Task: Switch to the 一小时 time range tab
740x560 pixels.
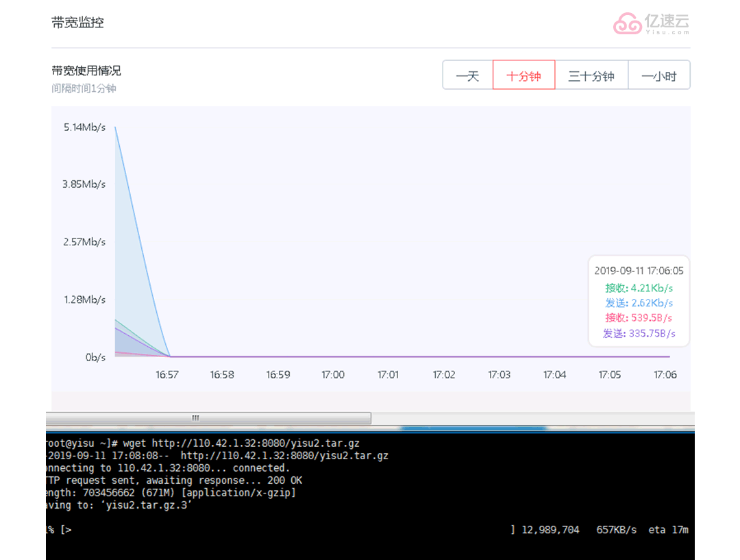Action: (659, 75)
